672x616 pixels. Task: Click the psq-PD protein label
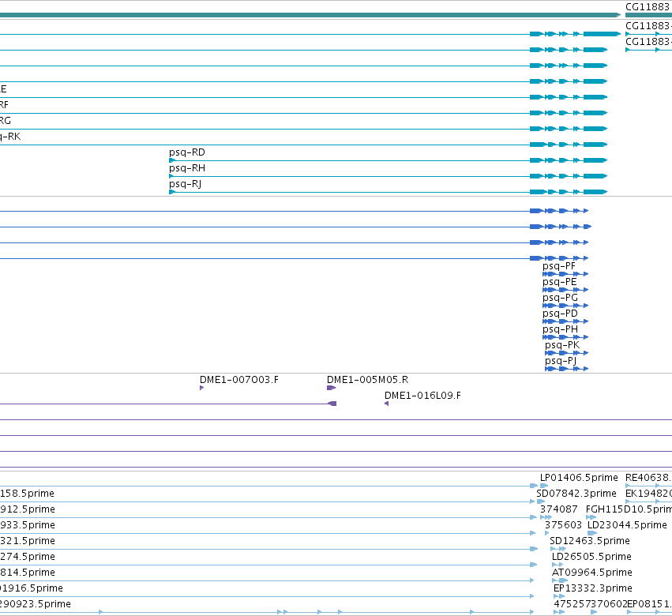point(560,314)
